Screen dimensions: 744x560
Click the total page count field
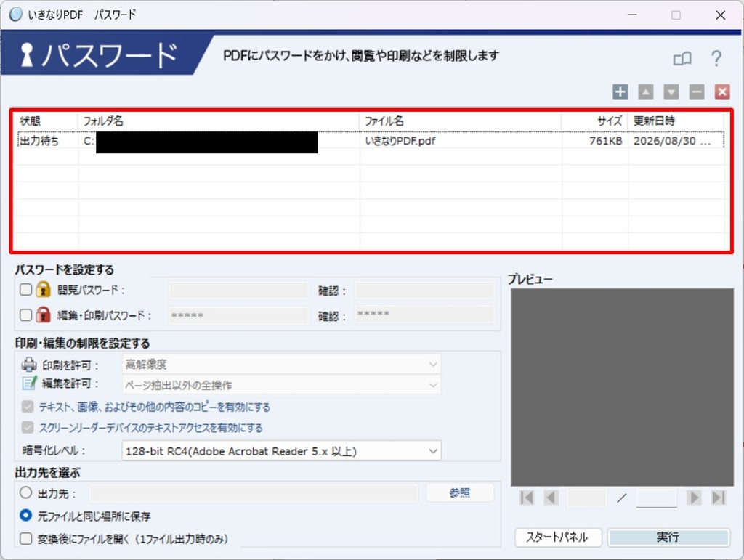coord(656,498)
